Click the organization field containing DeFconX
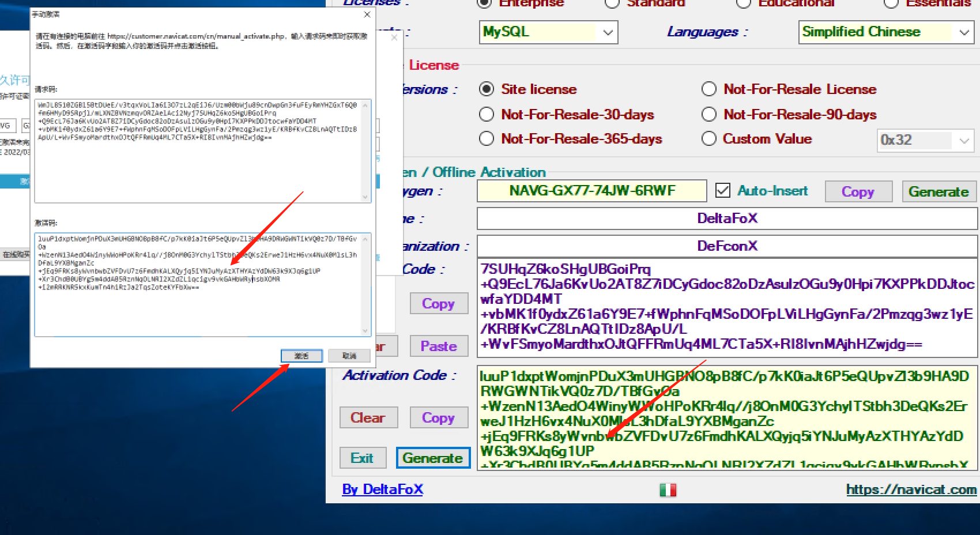Viewport: 980px width, 535px height. click(x=728, y=246)
